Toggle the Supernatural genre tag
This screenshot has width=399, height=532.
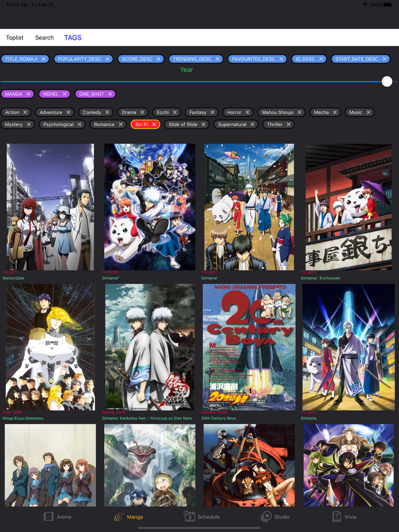tap(236, 124)
